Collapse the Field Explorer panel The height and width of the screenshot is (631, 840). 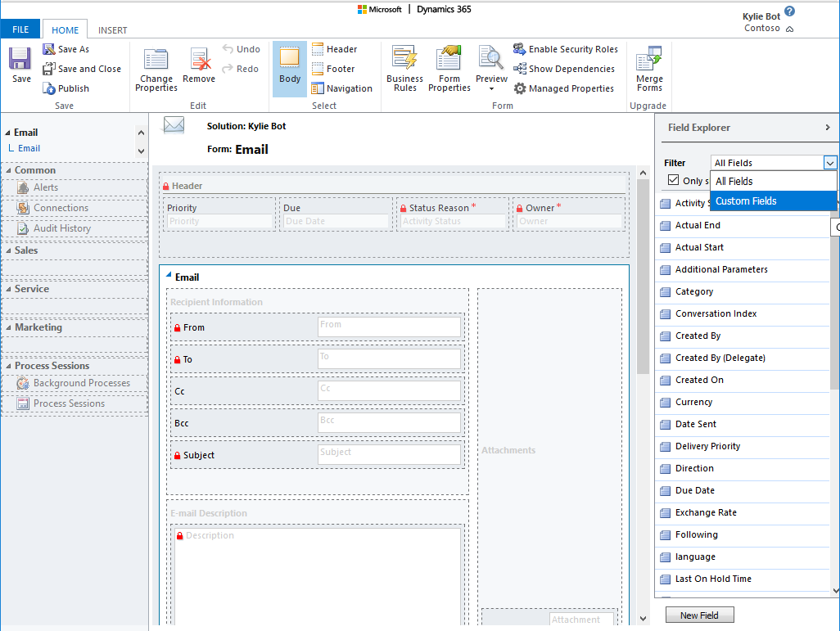[x=828, y=128]
